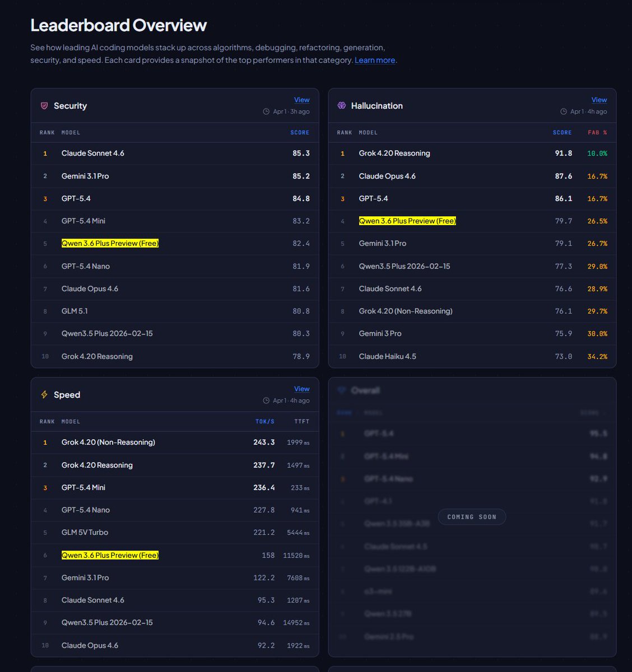Select the GLM 5V Turbo row
The height and width of the screenshot is (672, 632).
point(175,533)
